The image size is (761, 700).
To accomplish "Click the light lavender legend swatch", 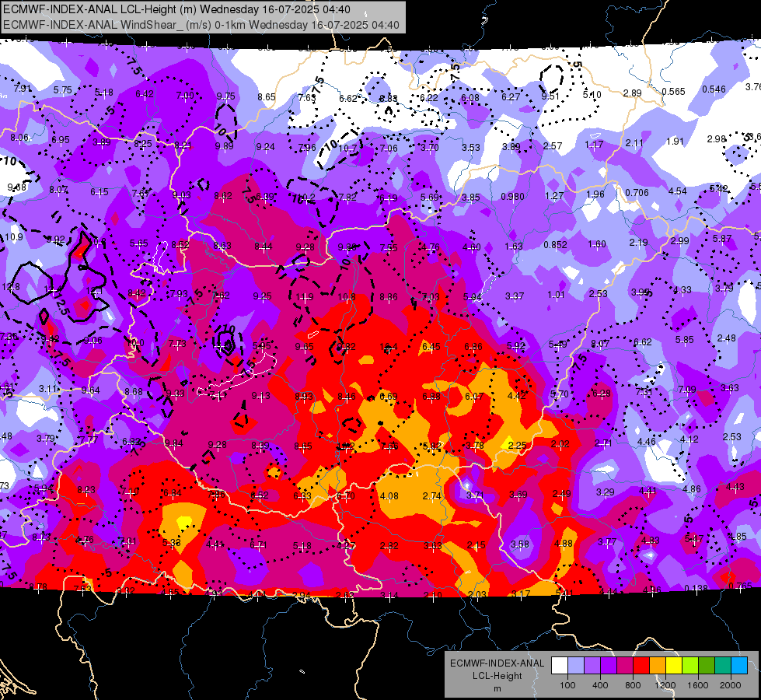I will [x=575, y=666].
